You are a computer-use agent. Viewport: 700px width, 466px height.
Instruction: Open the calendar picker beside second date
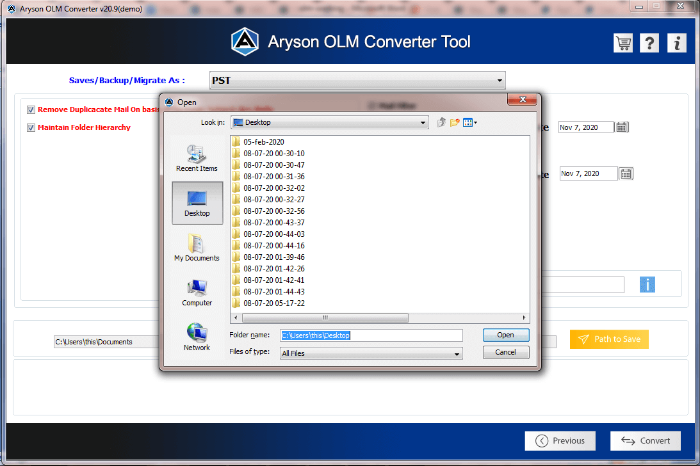626,174
